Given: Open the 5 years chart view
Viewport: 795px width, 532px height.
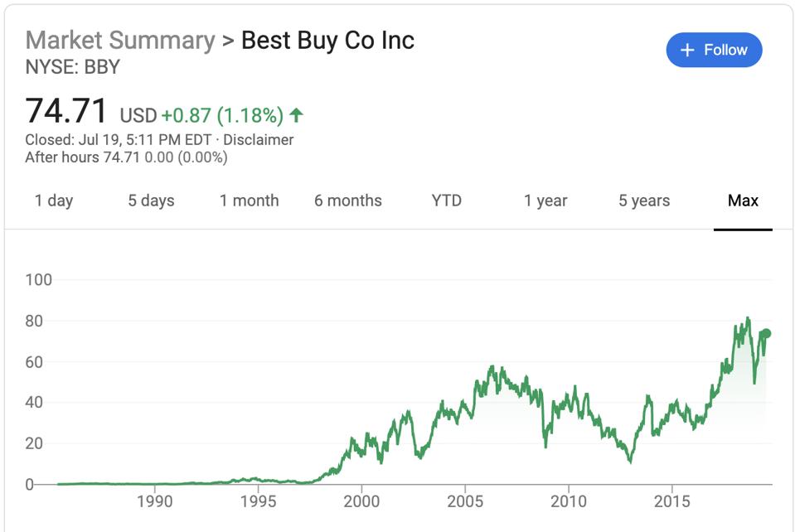Looking at the screenshot, I should (644, 201).
